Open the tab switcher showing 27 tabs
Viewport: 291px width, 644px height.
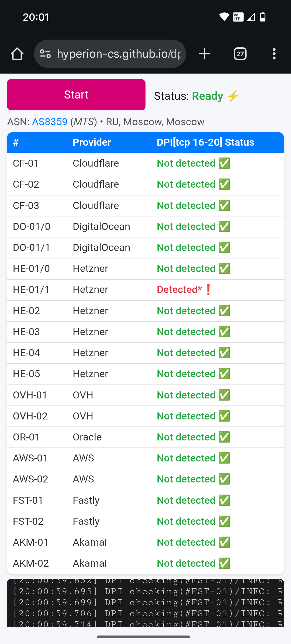coord(240,54)
